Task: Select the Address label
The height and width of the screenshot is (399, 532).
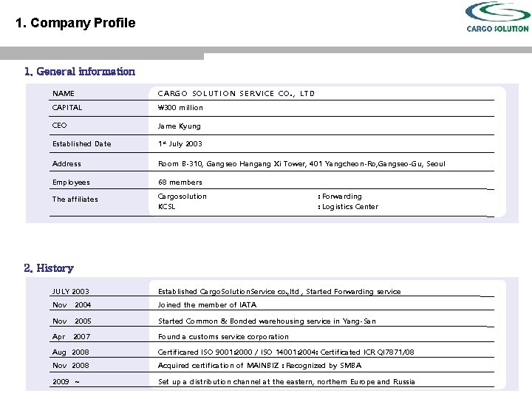Action: (x=66, y=164)
